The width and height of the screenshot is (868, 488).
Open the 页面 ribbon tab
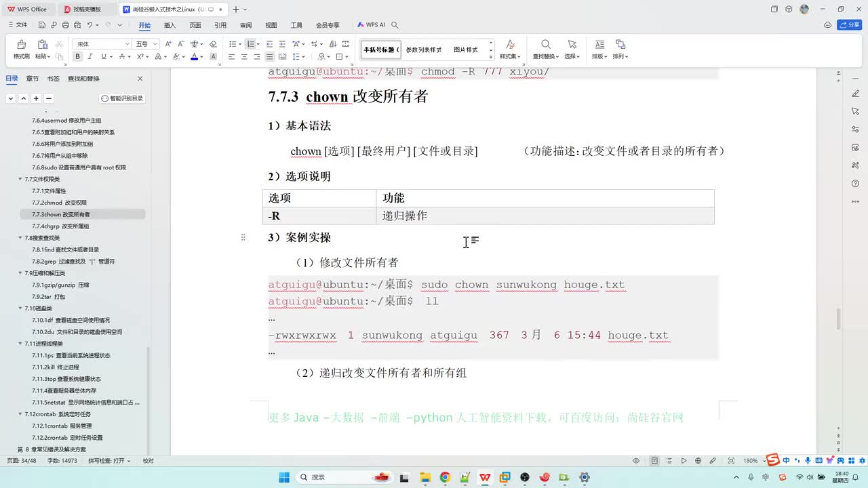click(195, 25)
